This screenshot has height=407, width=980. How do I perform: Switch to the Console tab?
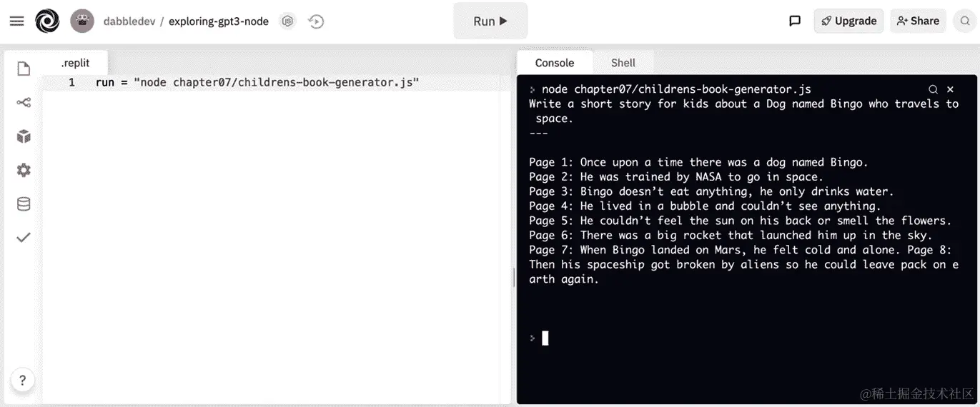[x=554, y=63]
